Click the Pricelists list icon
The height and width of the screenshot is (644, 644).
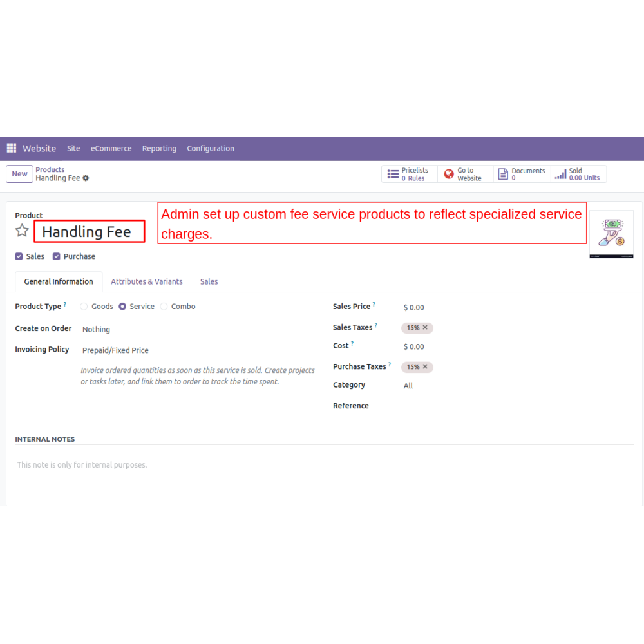(393, 174)
